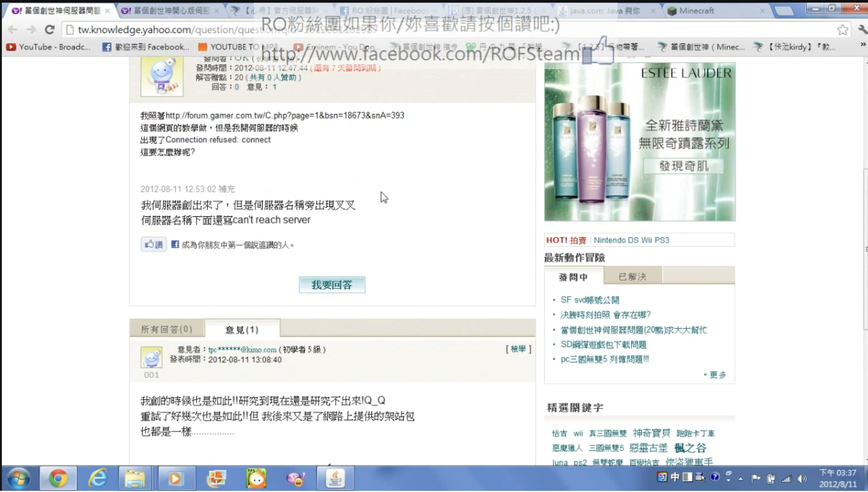Click the bookmark star icon
This screenshot has height=492, width=868.
[842, 29]
